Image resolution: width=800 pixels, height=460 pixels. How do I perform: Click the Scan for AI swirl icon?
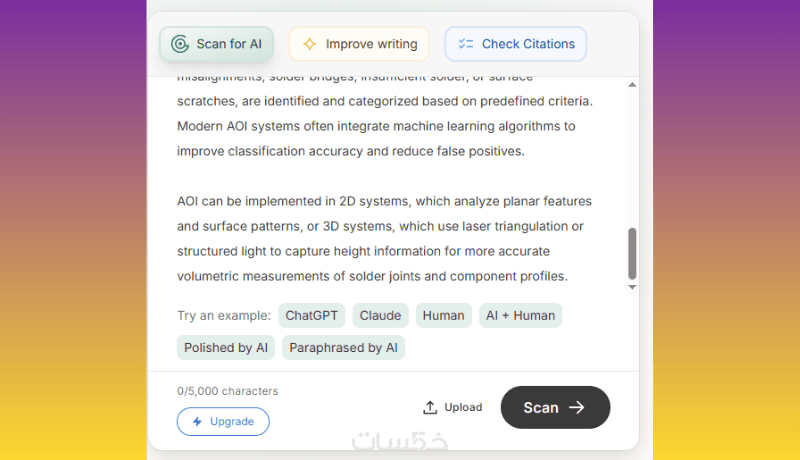click(180, 44)
